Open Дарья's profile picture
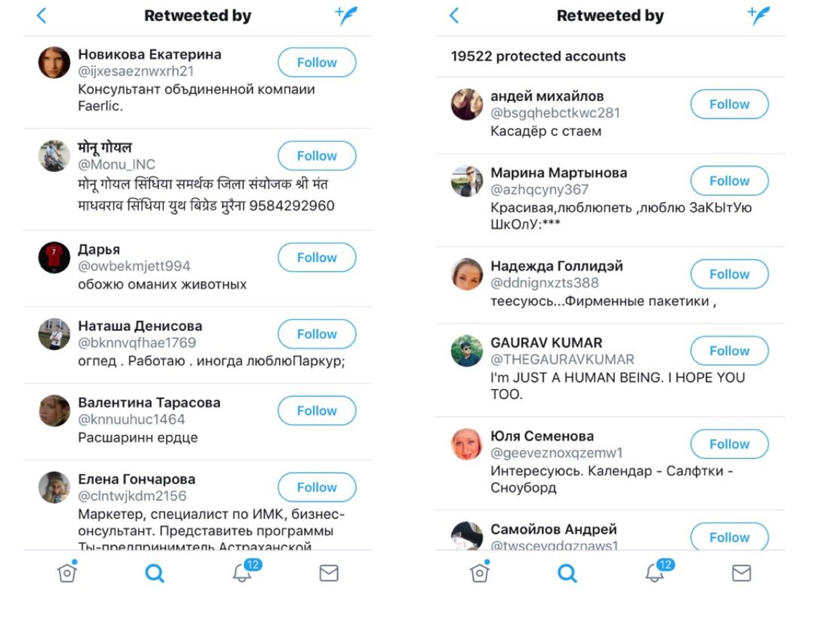840x625 pixels. coord(54,258)
